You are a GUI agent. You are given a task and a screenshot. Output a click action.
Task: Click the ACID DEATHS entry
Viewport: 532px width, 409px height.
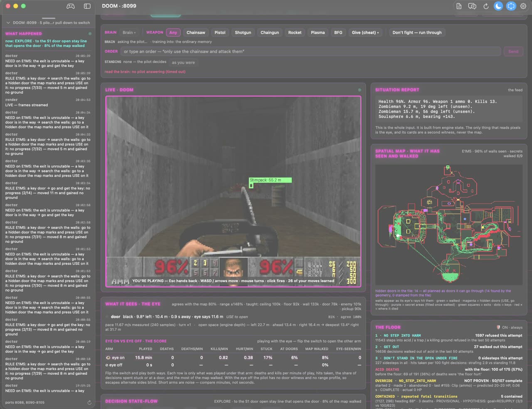click(x=448, y=372)
